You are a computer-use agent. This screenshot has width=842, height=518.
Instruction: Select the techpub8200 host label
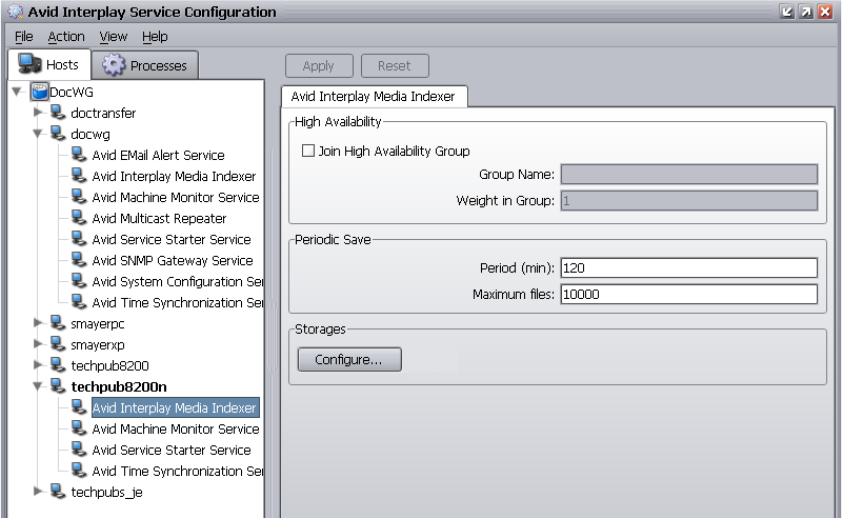(110, 366)
